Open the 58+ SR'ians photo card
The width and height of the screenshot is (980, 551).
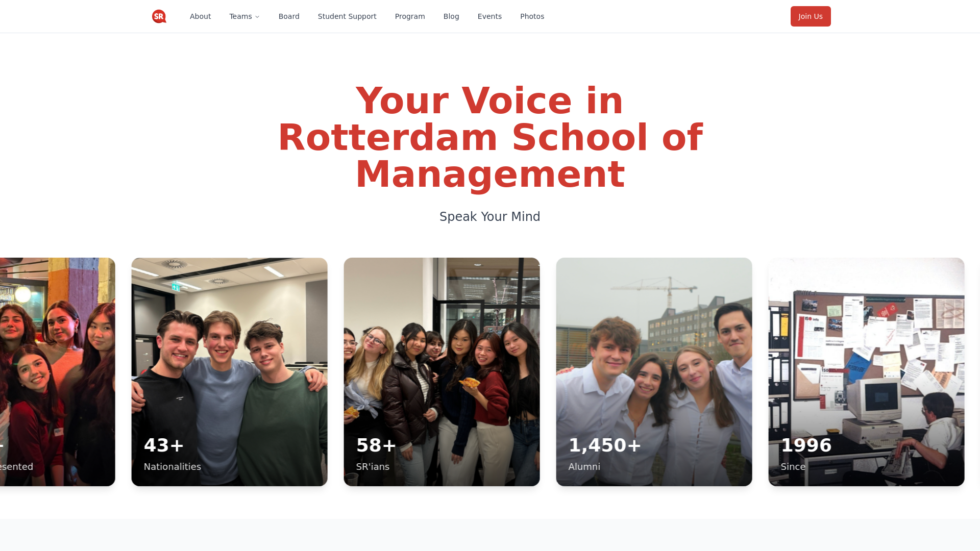click(442, 371)
